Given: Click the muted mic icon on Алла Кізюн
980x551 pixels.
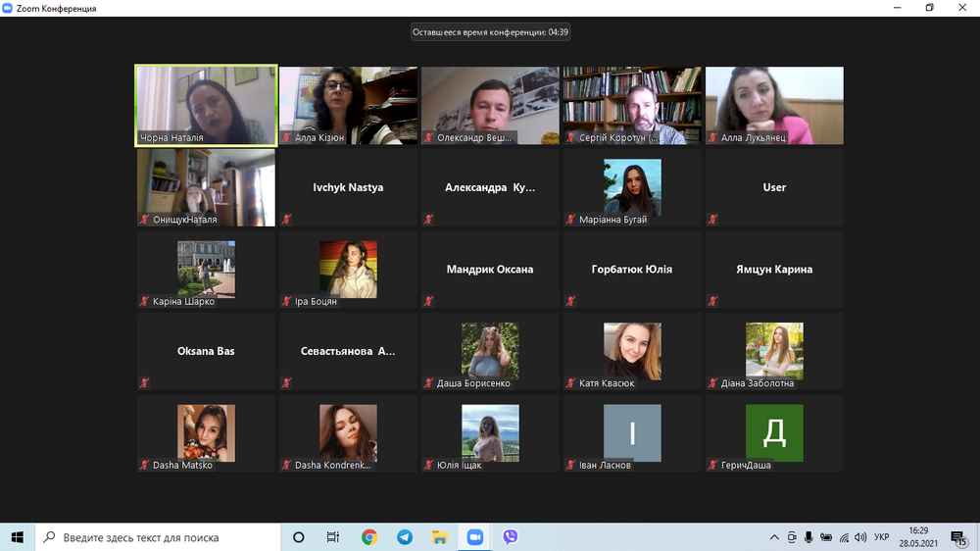Looking at the screenshot, I should click(x=287, y=138).
